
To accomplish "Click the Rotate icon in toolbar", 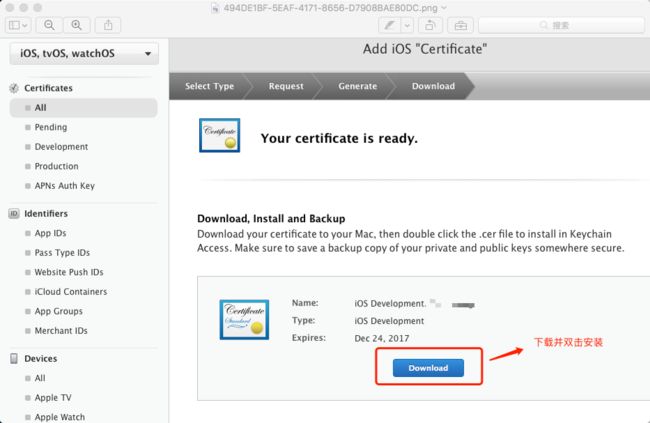I will pyautogui.click(x=430, y=25).
